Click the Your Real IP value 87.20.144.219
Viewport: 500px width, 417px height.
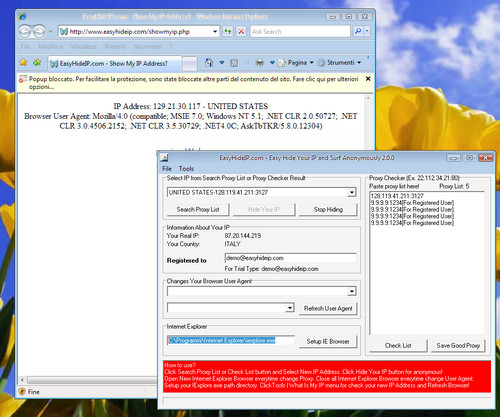[x=243, y=236]
